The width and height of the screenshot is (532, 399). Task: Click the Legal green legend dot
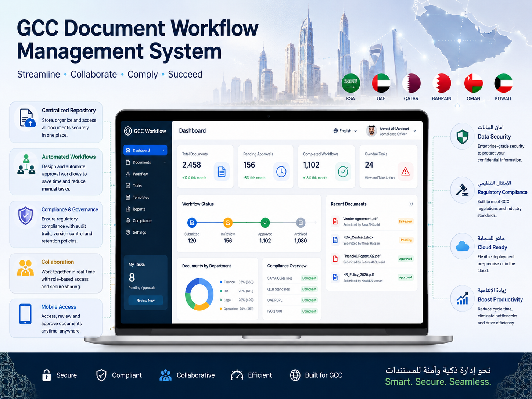(221, 300)
